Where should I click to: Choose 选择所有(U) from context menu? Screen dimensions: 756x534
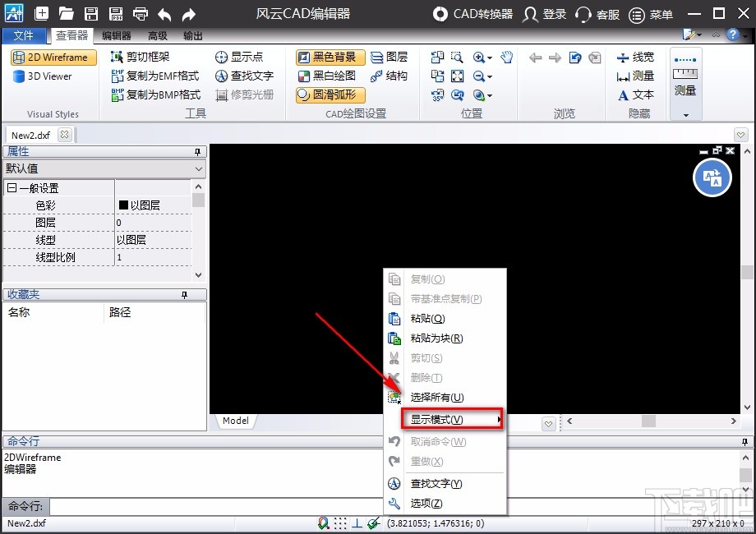click(x=445, y=398)
